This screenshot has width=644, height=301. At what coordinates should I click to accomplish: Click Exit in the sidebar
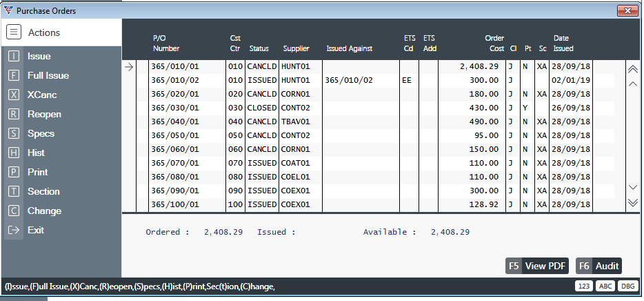pyautogui.click(x=36, y=231)
